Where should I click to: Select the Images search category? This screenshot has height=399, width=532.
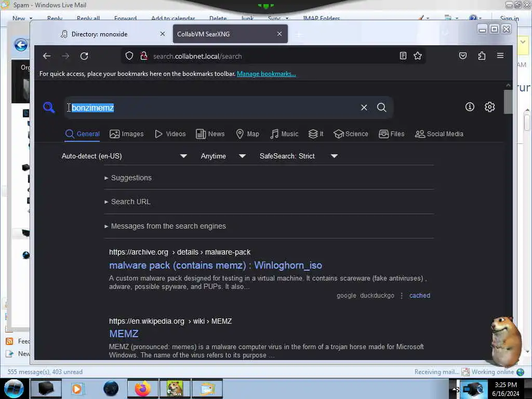127,134
